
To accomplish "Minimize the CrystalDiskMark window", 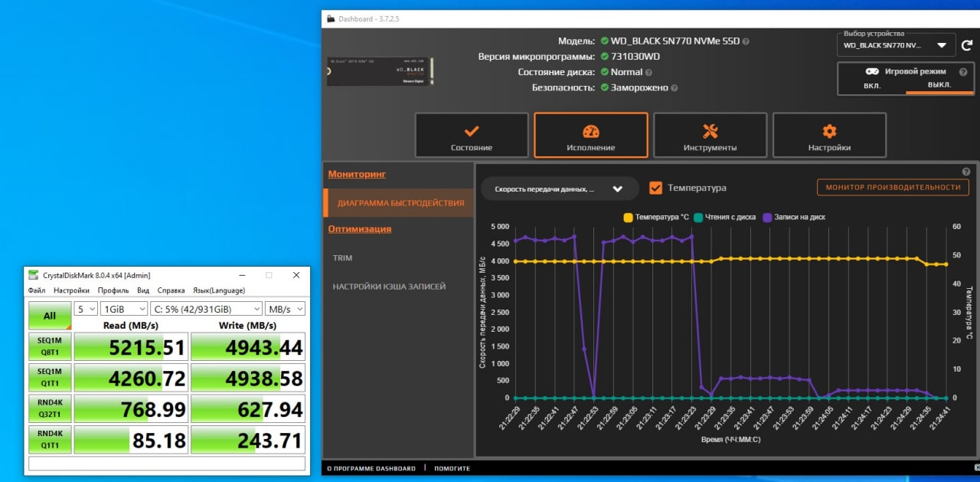I will click(242, 275).
